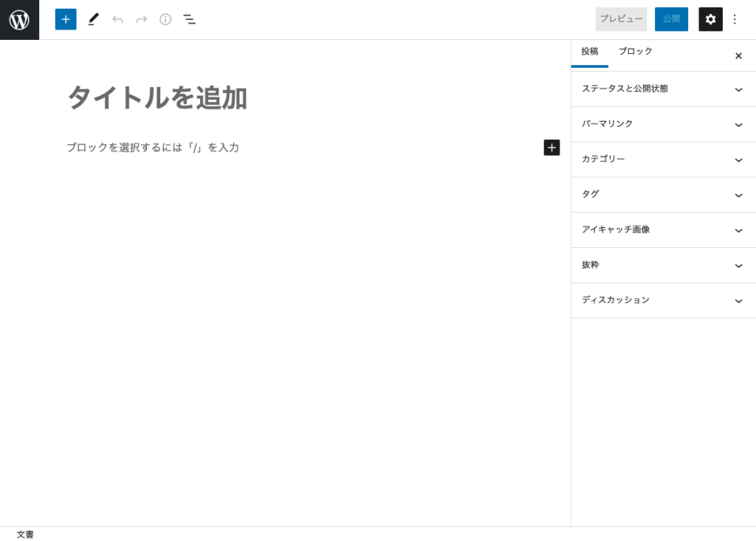Expand the アイキャッチ画像 section
Screen dimensions: 756x541
click(662, 230)
